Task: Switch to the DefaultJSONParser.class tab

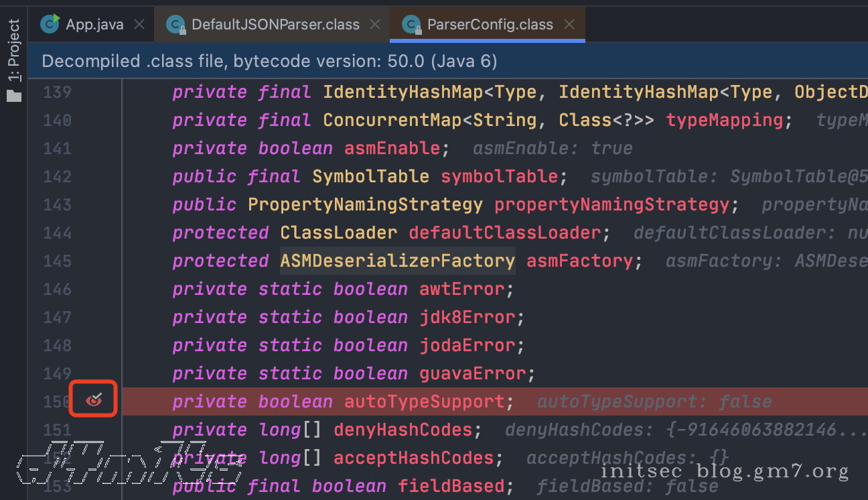Action: 275,25
